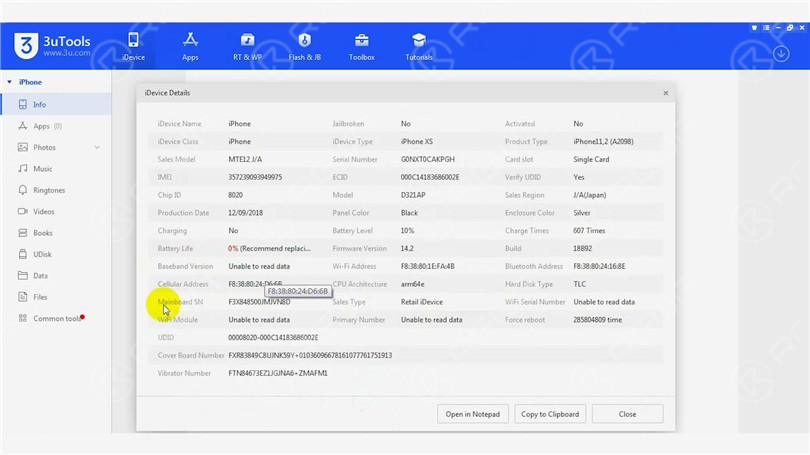The height and width of the screenshot is (455, 810).
Task: Click the IMEI value 357239093949975
Action: tap(255, 177)
